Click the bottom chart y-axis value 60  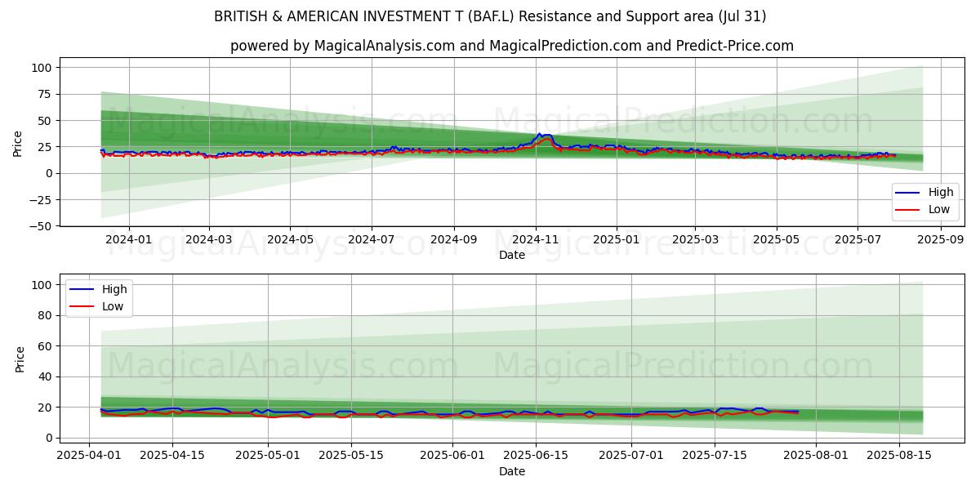point(47,346)
